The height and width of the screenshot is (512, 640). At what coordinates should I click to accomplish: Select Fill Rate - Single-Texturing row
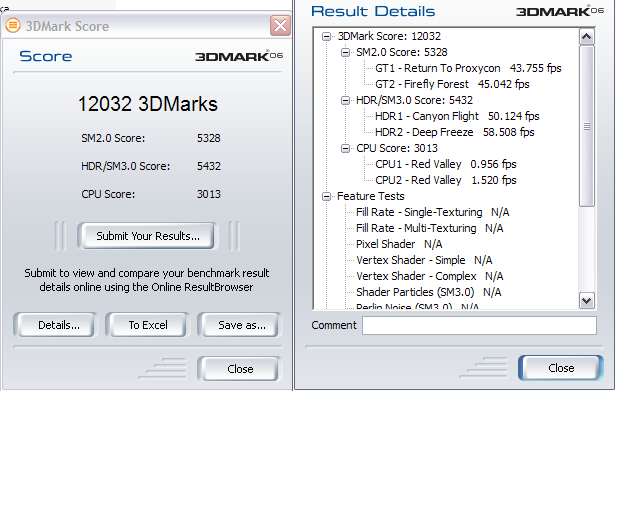pyautogui.click(x=432, y=212)
